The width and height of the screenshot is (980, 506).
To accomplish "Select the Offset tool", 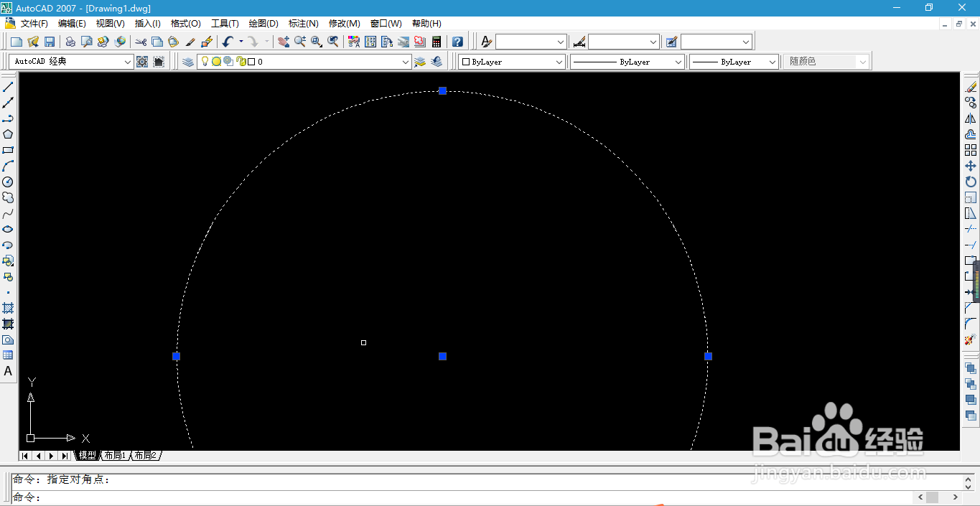I will [x=971, y=134].
